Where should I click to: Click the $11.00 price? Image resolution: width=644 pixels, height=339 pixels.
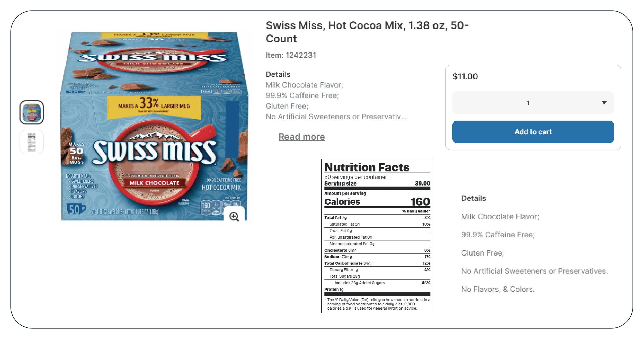click(465, 76)
